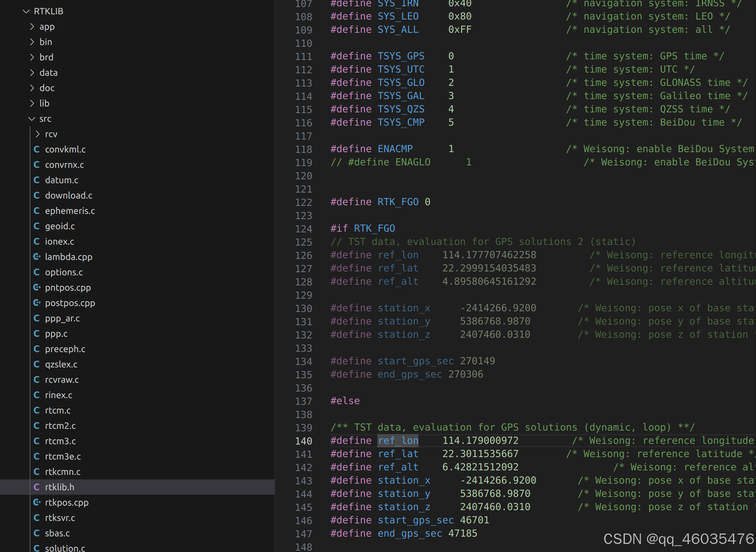The width and height of the screenshot is (756, 552).
Task: Click the C icon beside options.c
Action: click(37, 272)
